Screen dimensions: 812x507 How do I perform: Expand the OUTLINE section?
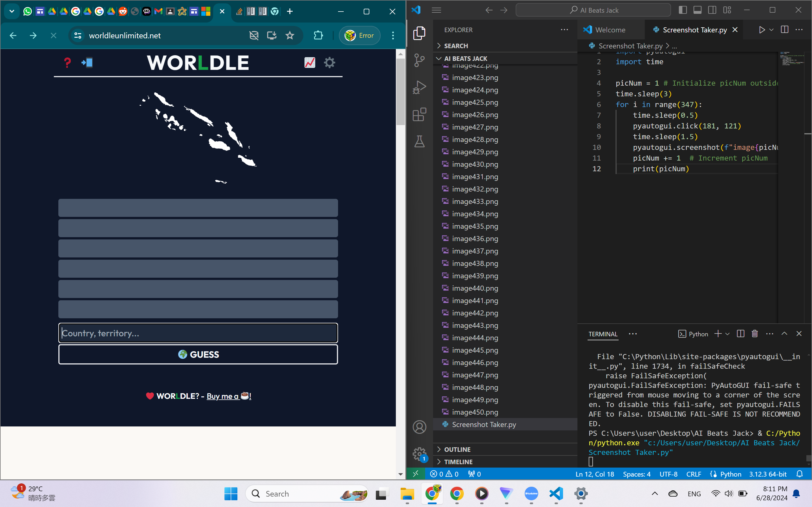(457, 449)
